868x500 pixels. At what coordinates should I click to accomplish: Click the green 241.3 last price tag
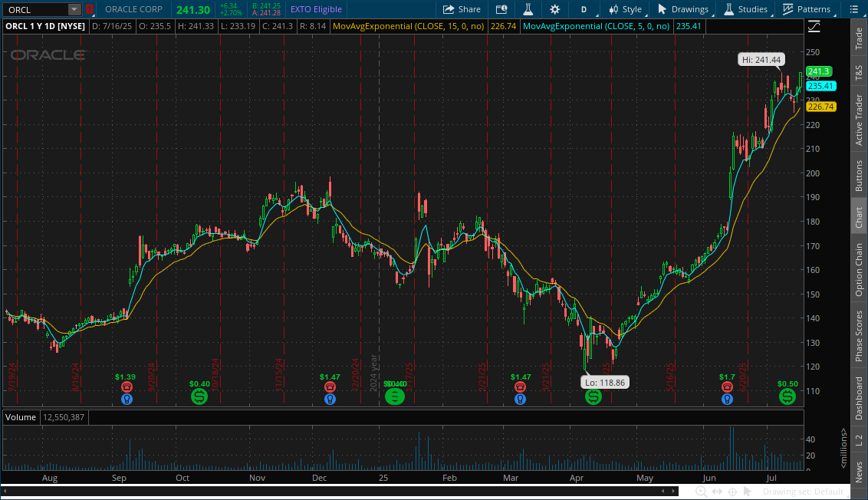[819, 71]
